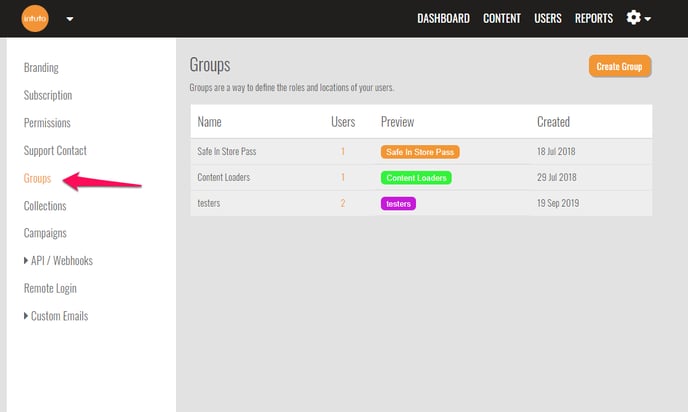The image size is (688, 412).
Task: Open the settings gear menu
Action: (x=638, y=18)
